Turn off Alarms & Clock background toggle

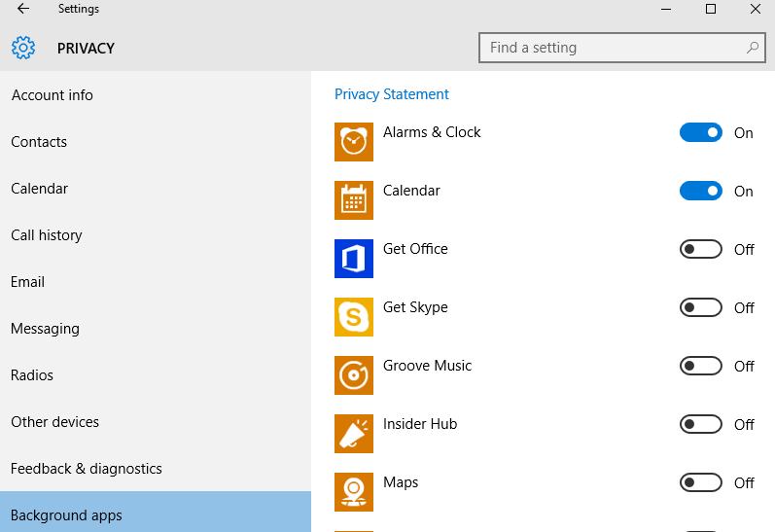coord(701,132)
